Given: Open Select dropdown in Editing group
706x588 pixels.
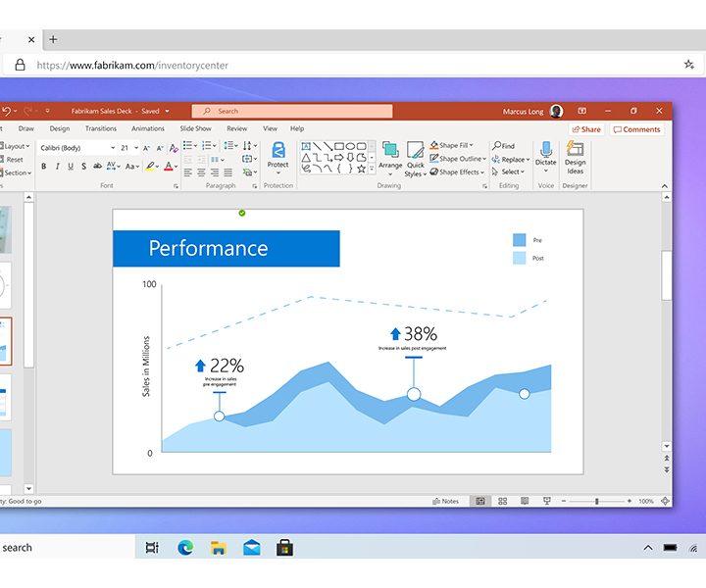Looking at the screenshot, I should (x=508, y=171).
